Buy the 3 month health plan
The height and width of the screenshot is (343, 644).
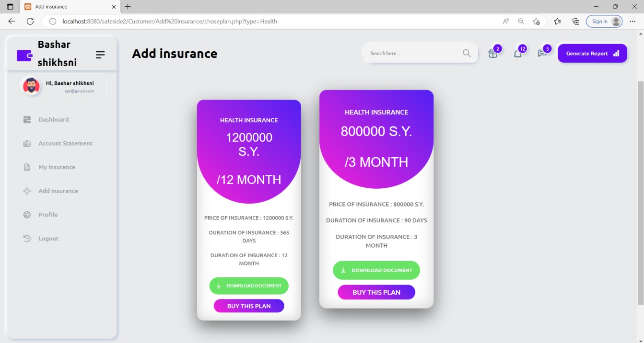pos(376,292)
